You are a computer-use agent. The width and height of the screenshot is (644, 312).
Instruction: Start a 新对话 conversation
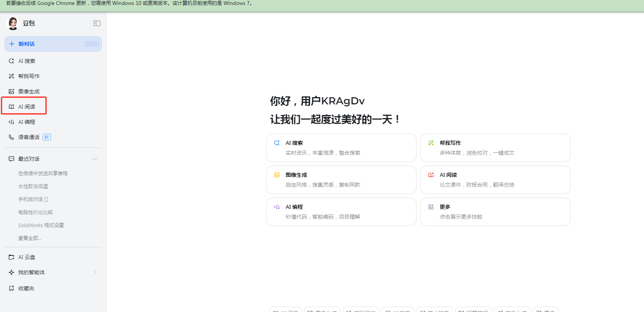tap(53, 44)
